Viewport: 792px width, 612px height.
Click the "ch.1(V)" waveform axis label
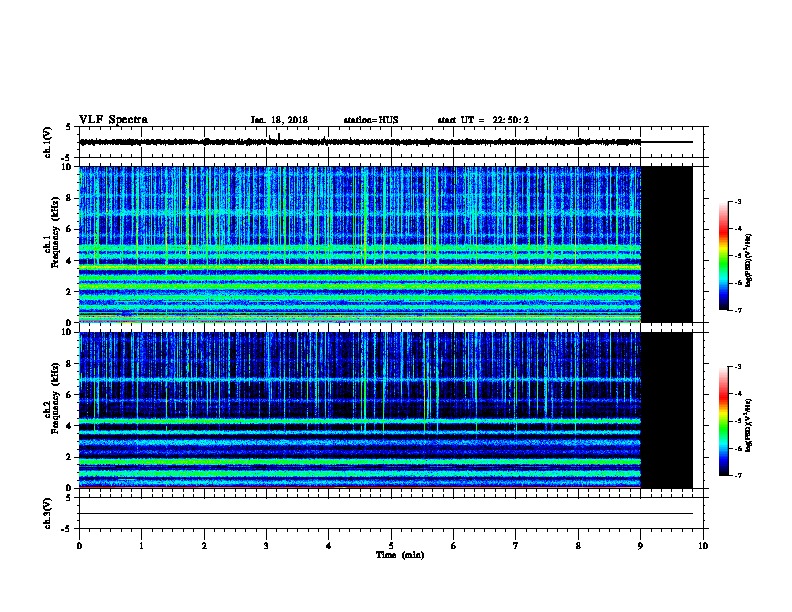pos(47,142)
